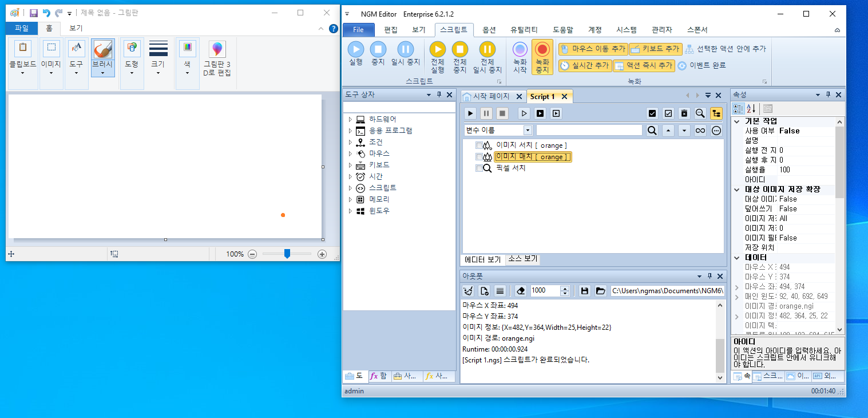
Task: Collapse the 데이터 property group
Action: [x=736, y=258]
